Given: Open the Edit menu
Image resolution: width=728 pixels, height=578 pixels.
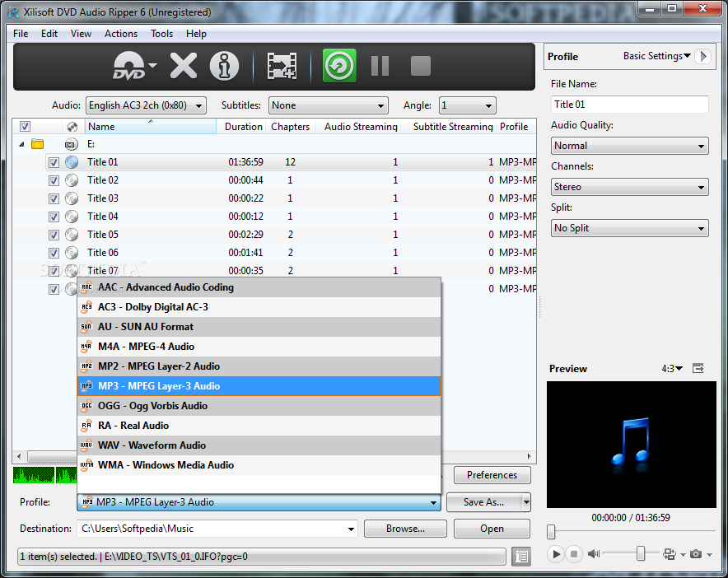Looking at the screenshot, I should tap(49, 34).
